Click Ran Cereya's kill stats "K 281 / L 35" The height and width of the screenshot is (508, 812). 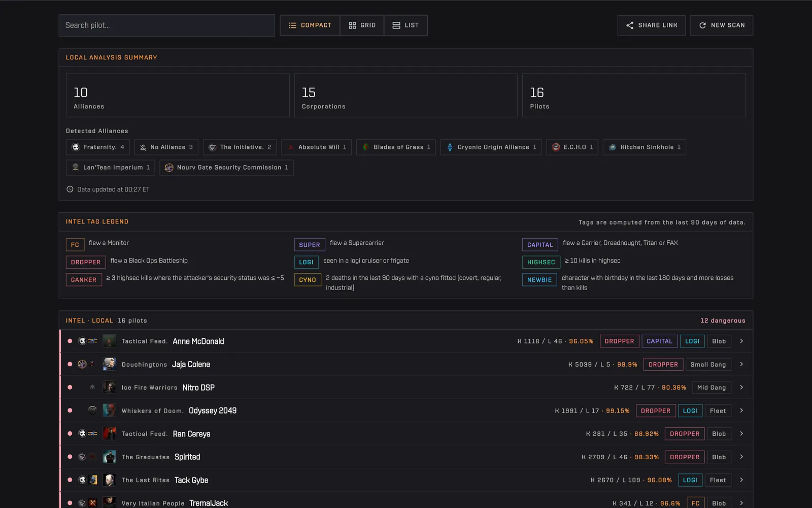click(x=606, y=434)
